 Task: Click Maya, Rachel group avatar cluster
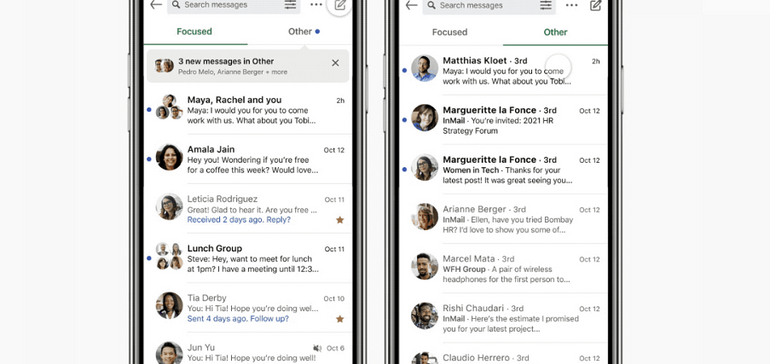point(169,108)
